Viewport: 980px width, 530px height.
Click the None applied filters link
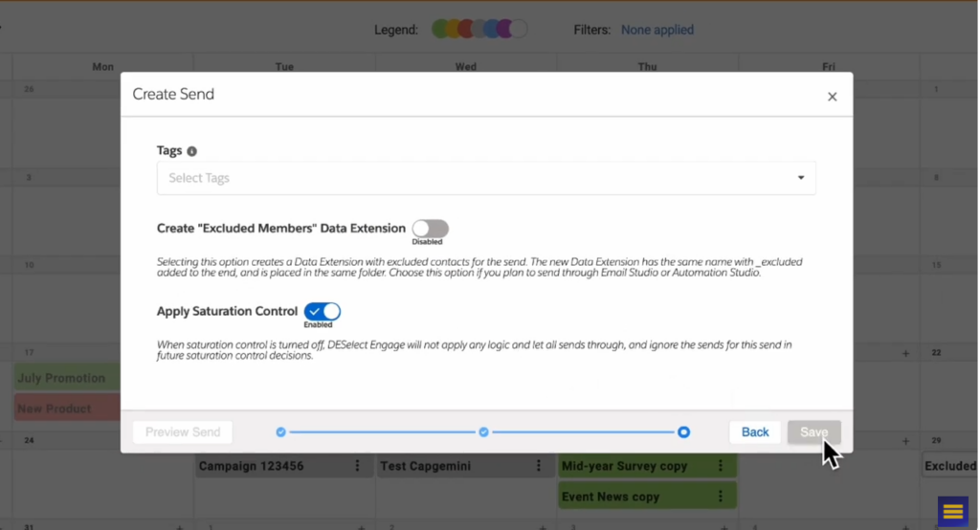(657, 30)
